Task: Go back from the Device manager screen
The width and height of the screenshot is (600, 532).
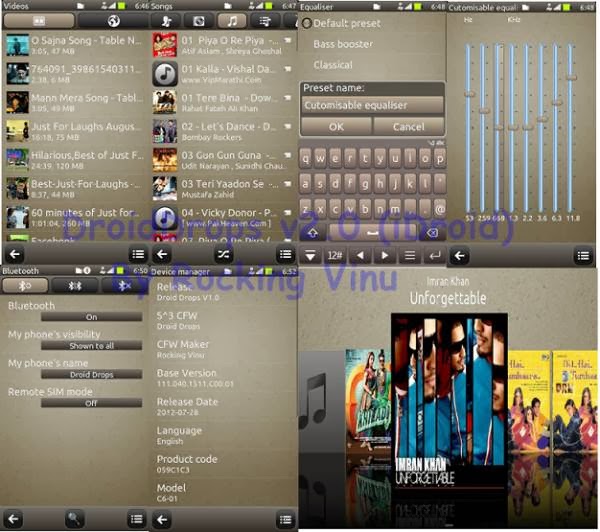Action: (x=162, y=519)
